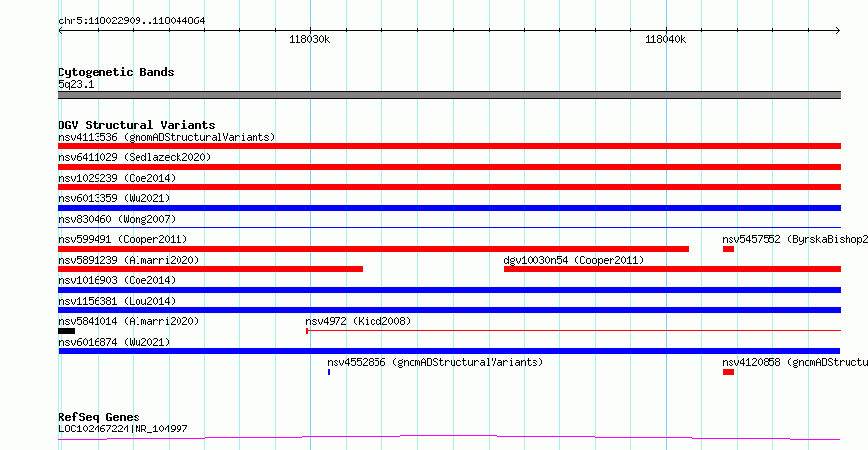Click the blue bar under nsv1016903
868x450 pixels.
pyautogui.click(x=449, y=290)
